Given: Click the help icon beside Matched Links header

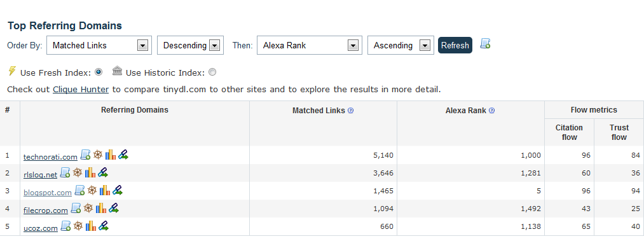Looking at the screenshot, I should click(x=350, y=111).
